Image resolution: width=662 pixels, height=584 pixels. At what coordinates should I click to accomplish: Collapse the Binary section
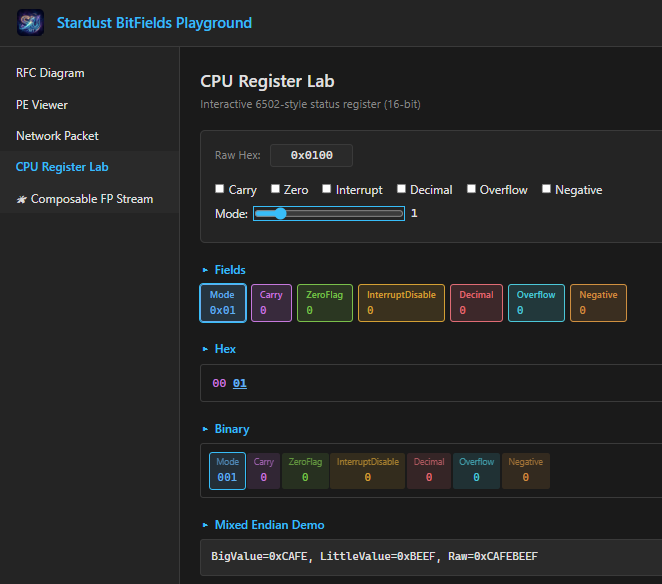point(225,429)
